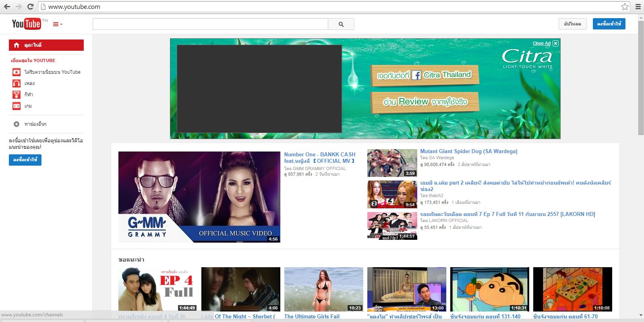Focus the YouTube search box

(210, 24)
